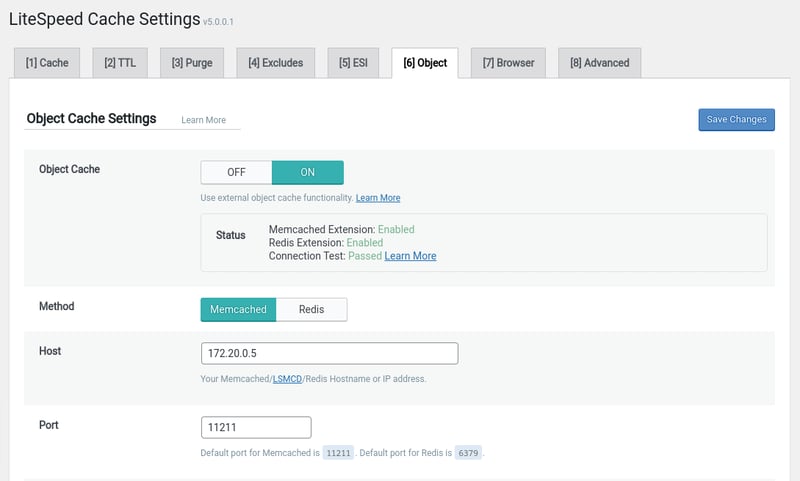Image resolution: width=800 pixels, height=481 pixels.
Task: Open Learn More beside Object Cache Settings heading
Action: (203, 120)
